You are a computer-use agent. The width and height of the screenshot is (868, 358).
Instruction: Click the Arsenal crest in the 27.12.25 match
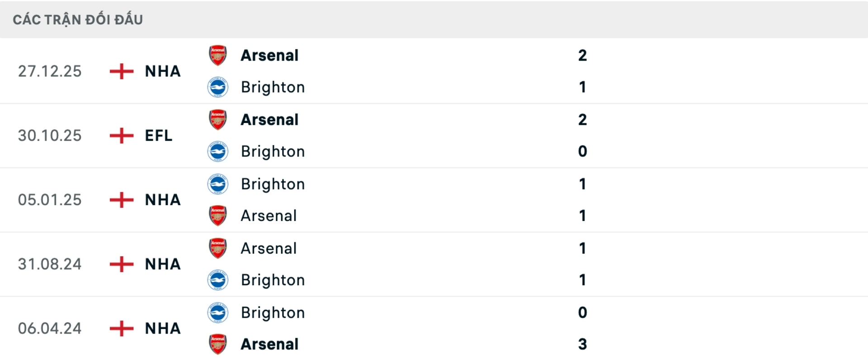[217, 55]
